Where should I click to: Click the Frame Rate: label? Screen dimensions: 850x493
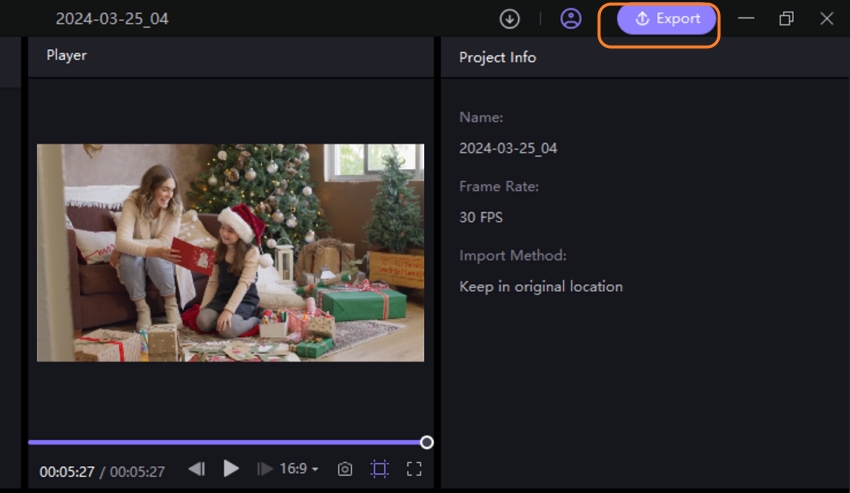[x=499, y=187]
